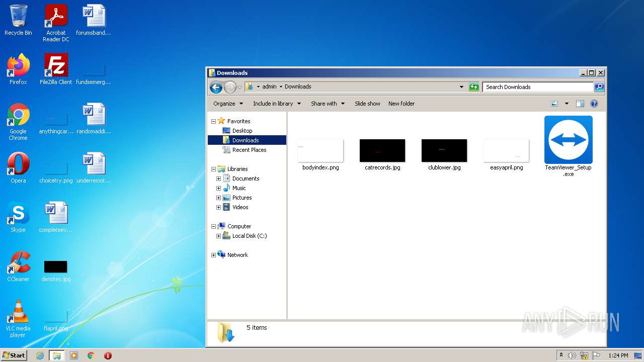Screen dimensions: 644x362
Task: Expand the Documents library node
Action: click(218, 178)
